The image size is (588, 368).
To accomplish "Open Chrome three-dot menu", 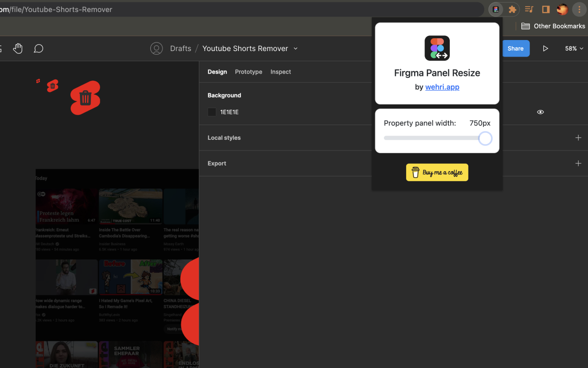I will click(579, 9).
